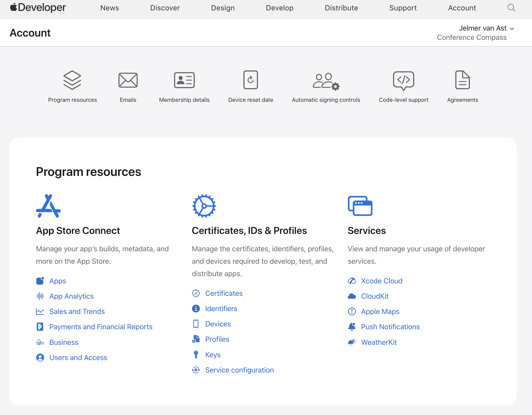Click the Payments and Financial Reports link
The height and width of the screenshot is (415, 532).
pos(101,327)
